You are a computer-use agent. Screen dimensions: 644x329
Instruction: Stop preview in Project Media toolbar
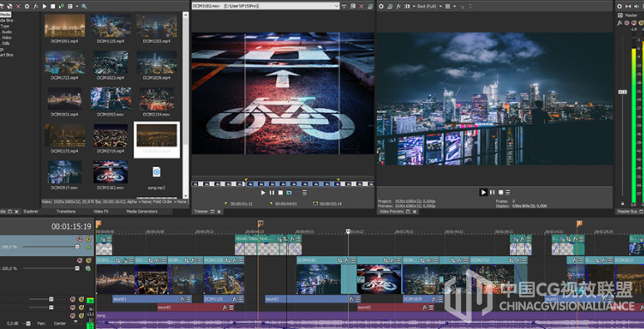pos(52,6)
